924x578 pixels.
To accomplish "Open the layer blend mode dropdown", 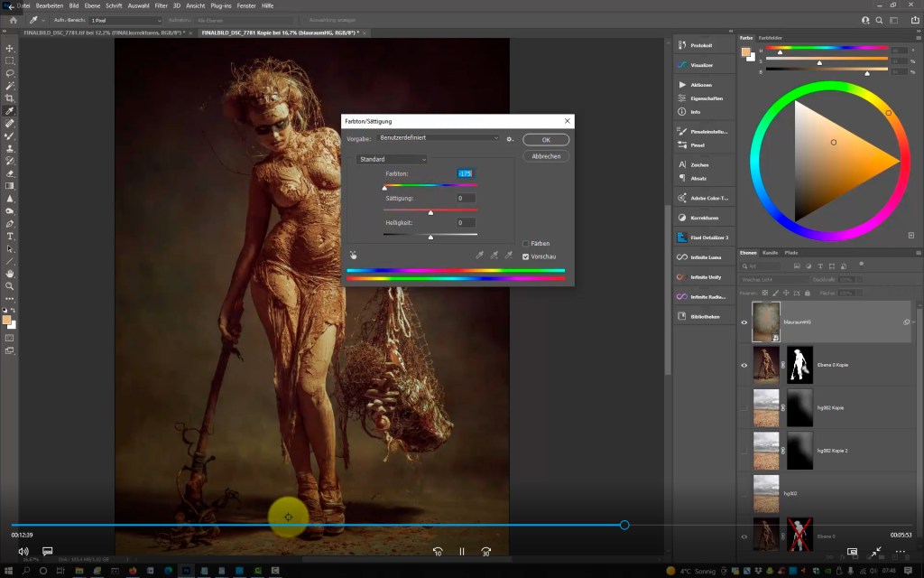I will coord(773,280).
